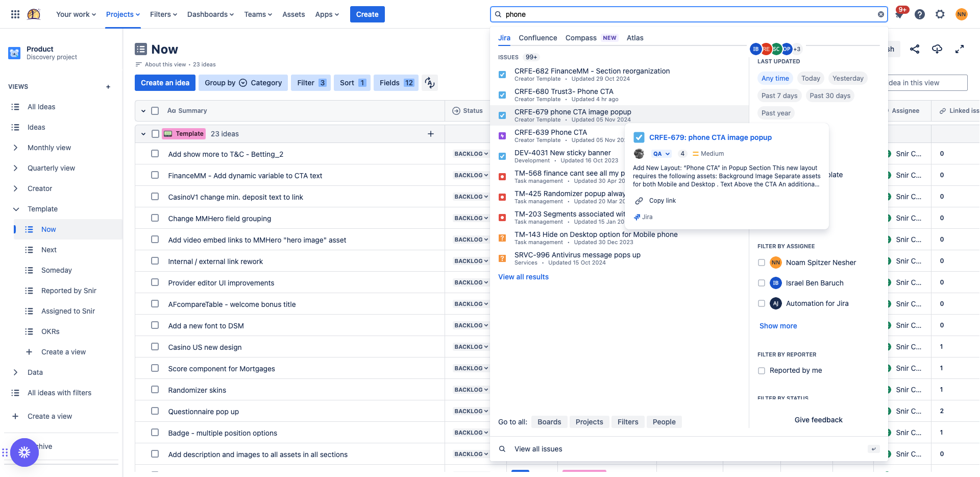Switch to the Compass search tab

(581, 38)
